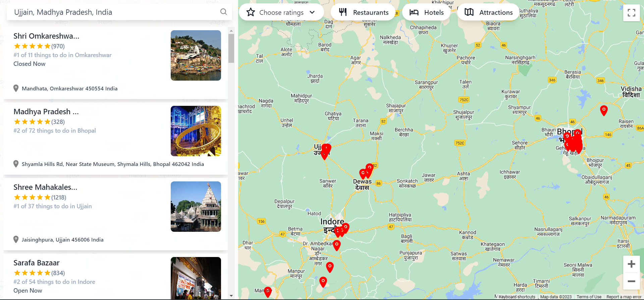Filter map by Attractions
644x300 pixels.
pos(488,12)
